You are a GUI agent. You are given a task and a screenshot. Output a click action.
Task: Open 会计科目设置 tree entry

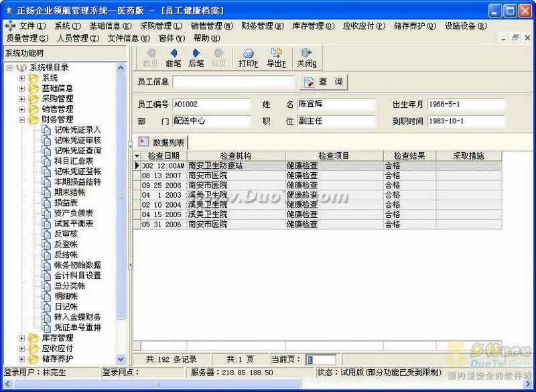coord(78,275)
